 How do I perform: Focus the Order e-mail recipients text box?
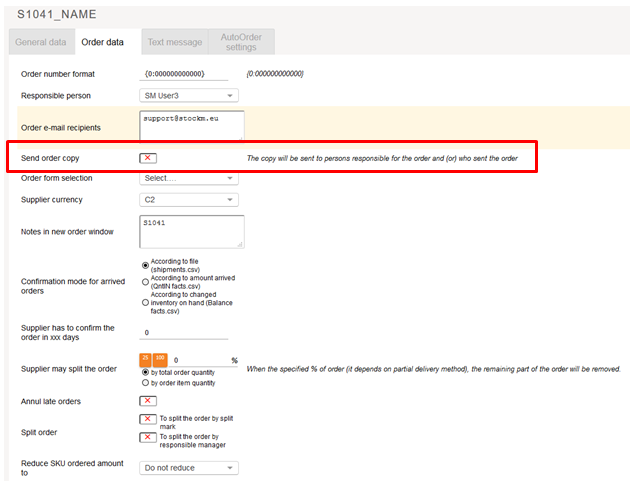tap(191, 126)
